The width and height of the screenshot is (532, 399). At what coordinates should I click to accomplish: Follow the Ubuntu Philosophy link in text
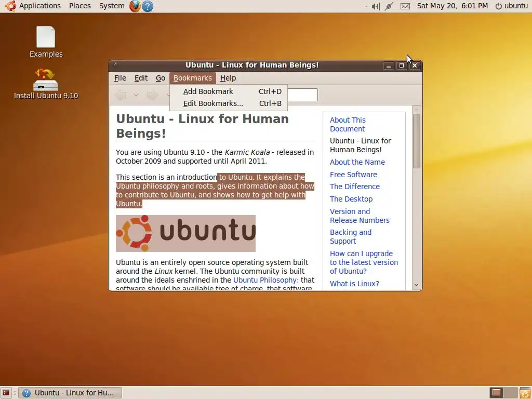click(264, 280)
